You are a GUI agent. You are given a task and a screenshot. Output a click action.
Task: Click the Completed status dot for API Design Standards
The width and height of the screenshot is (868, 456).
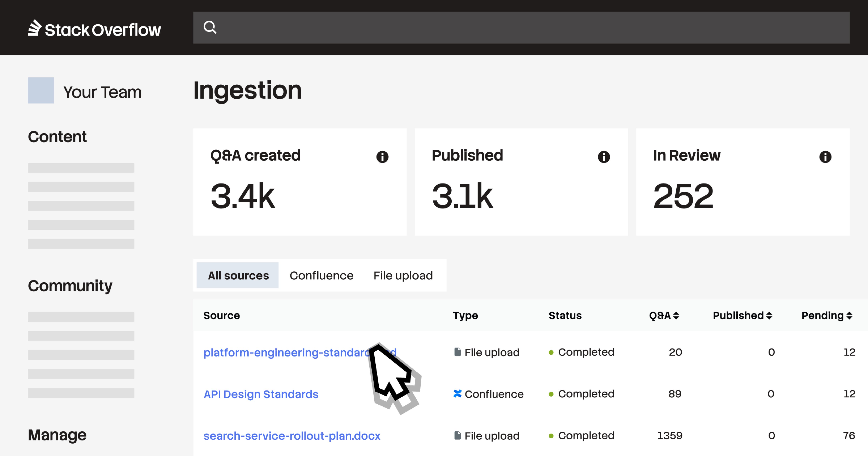pyautogui.click(x=551, y=393)
